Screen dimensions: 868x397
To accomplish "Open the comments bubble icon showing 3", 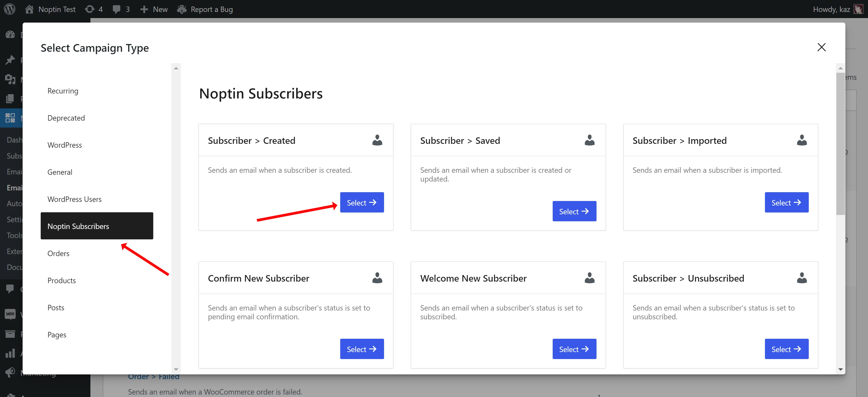I will pyautogui.click(x=117, y=9).
